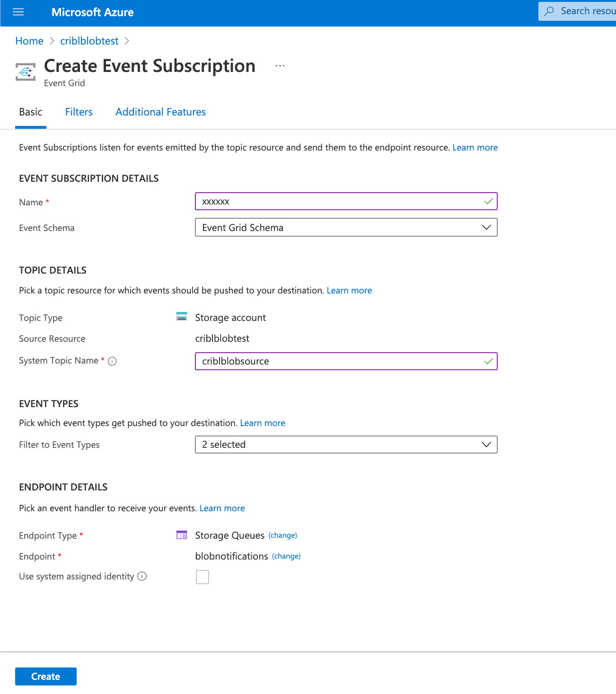Expand the Event Grid Schema selector chevron
This screenshot has width=616, height=694.
pos(486,227)
